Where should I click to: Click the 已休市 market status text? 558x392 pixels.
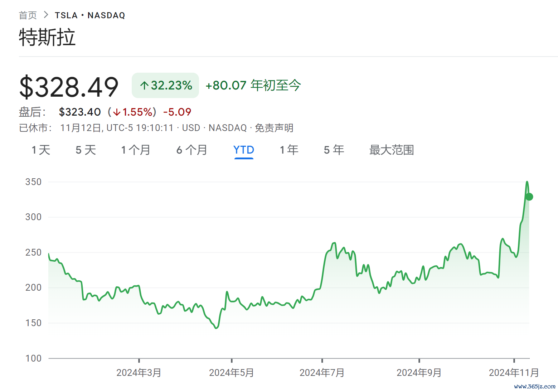point(35,128)
